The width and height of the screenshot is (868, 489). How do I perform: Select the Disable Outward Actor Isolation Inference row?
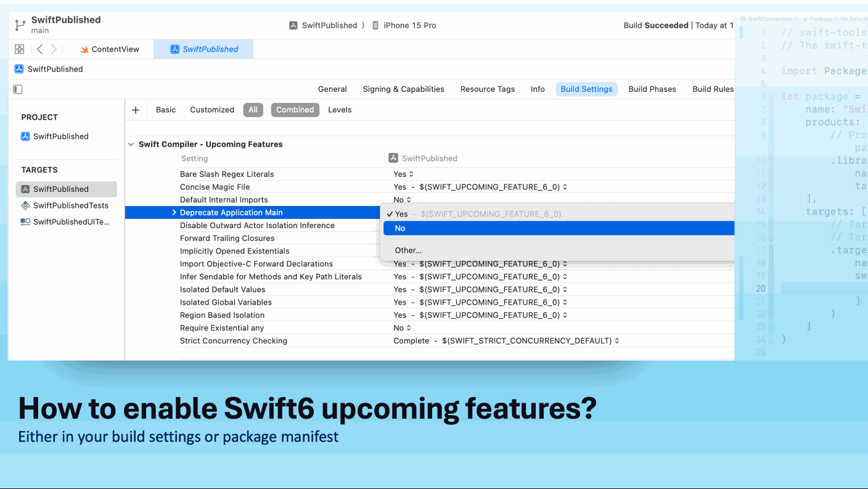tap(257, 226)
